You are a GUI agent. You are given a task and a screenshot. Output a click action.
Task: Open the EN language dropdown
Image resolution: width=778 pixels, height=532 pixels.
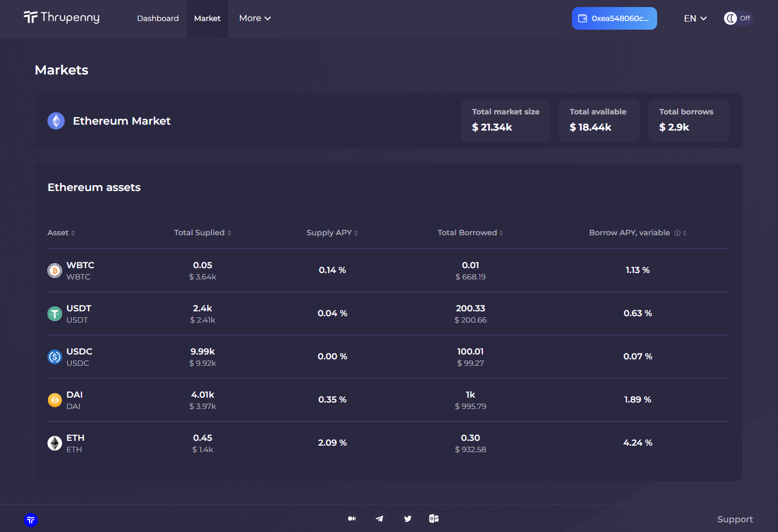click(695, 18)
